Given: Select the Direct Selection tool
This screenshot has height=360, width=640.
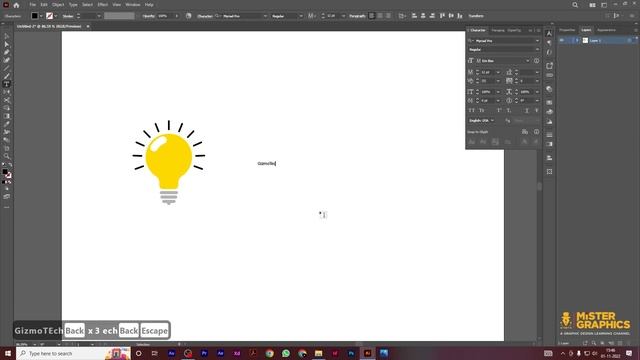Looking at the screenshot, I should point(7,44).
